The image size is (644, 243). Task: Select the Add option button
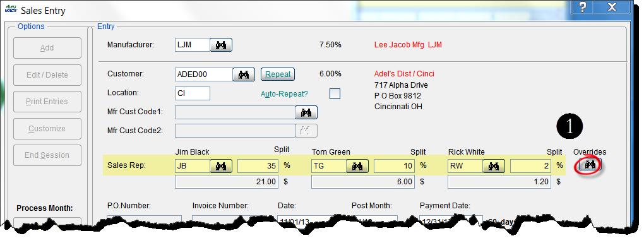coord(47,48)
